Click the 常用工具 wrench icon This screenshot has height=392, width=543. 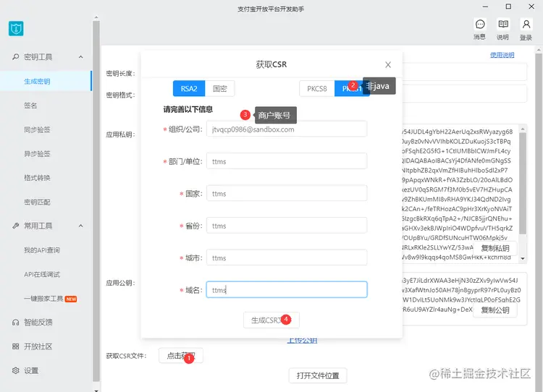coord(16,226)
